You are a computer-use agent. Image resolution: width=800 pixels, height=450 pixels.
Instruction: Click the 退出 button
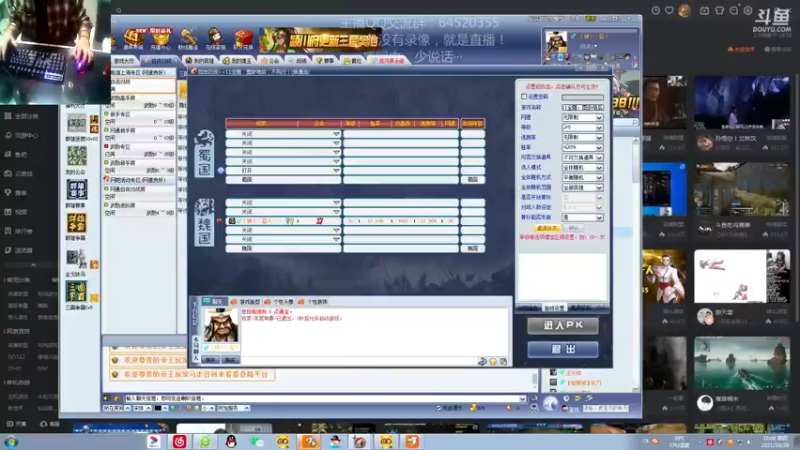tap(563, 349)
